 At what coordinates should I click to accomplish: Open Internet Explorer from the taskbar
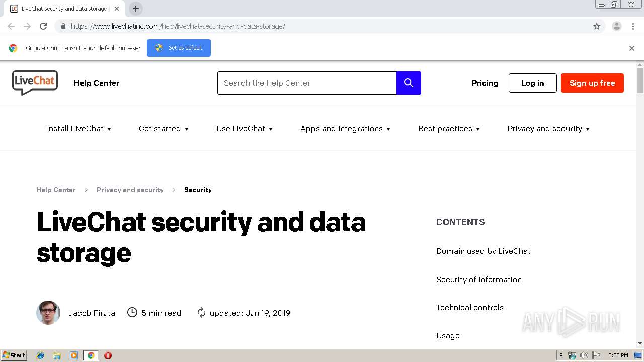point(40,355)
